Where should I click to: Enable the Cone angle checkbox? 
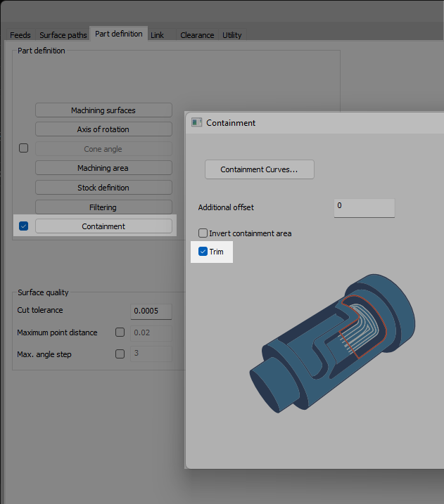coord(23,148)
